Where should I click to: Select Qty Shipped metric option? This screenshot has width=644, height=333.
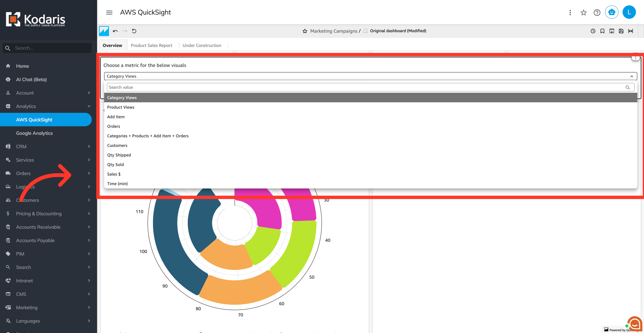click(370, 155)
